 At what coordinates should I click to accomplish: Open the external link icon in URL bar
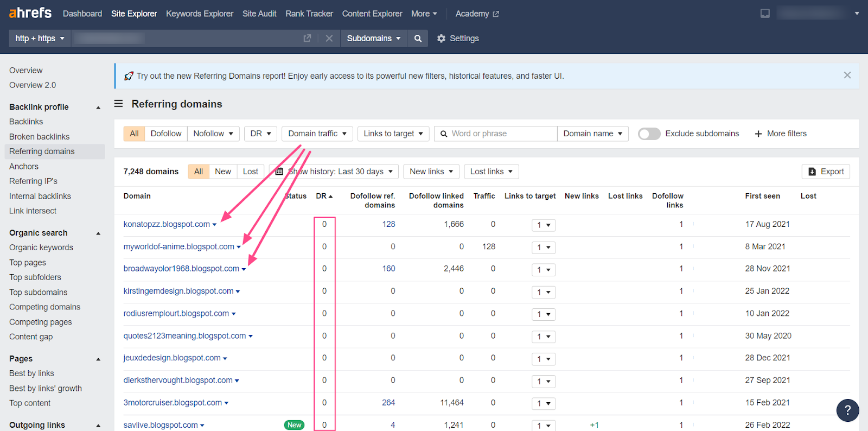pyautogui.click(x=307, y=38)
